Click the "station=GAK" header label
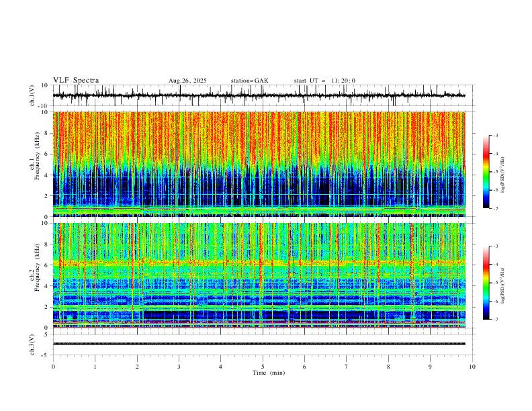This screenshot has width=532, height=411. click(x=249, y=81)
